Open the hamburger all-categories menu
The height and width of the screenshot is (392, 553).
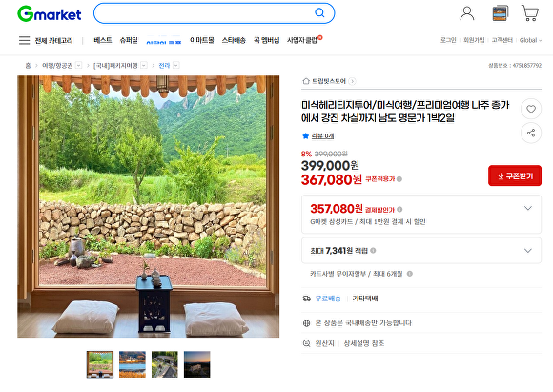(25, 40)
